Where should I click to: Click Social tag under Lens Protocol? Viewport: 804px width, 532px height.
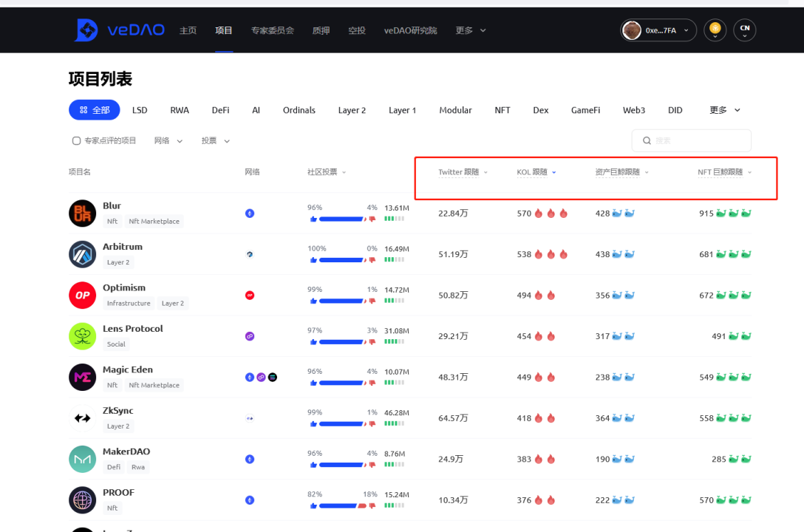point(116,344)
